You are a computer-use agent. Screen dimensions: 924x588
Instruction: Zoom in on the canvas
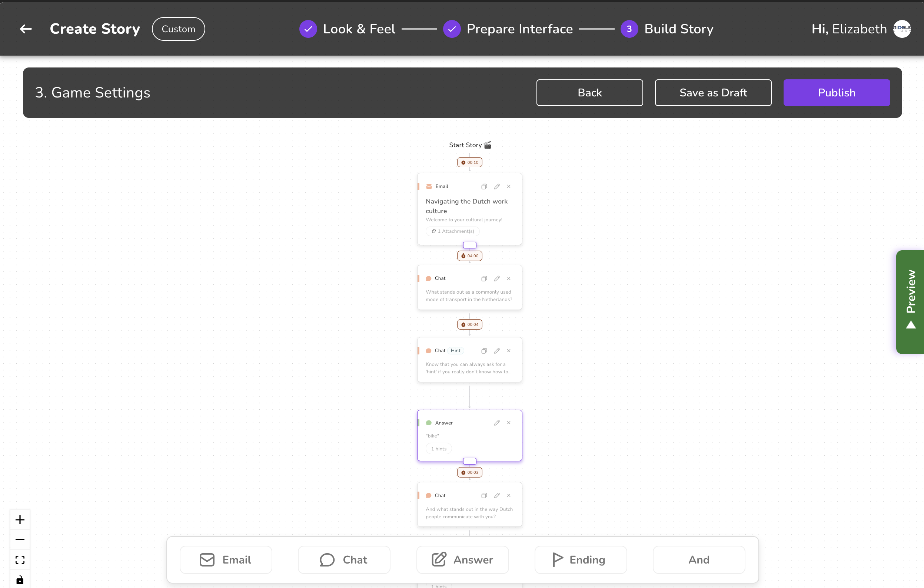pyautogui.click(x=20, y=520)
